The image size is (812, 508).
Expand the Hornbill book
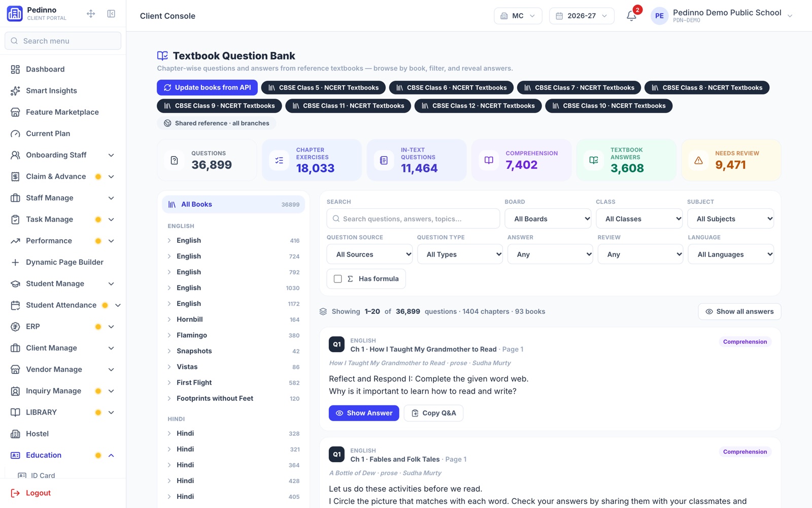(x=233, y=320)
